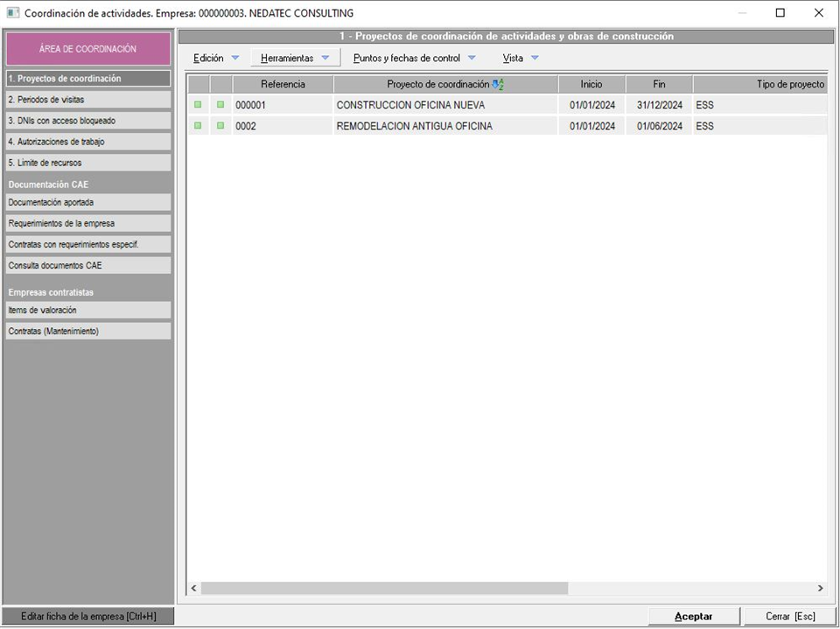The height and width of the screenshot is (629, 840).
Task: Select Periodos de visitas in sidebar
Action: (x=87, y=100)
